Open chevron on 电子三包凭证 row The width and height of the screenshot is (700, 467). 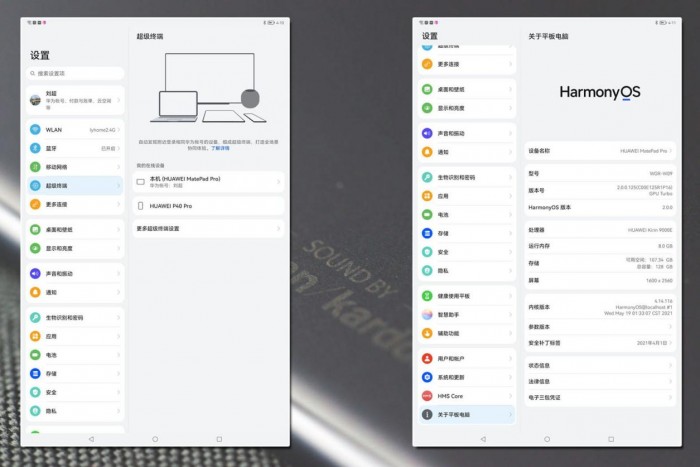671,397
